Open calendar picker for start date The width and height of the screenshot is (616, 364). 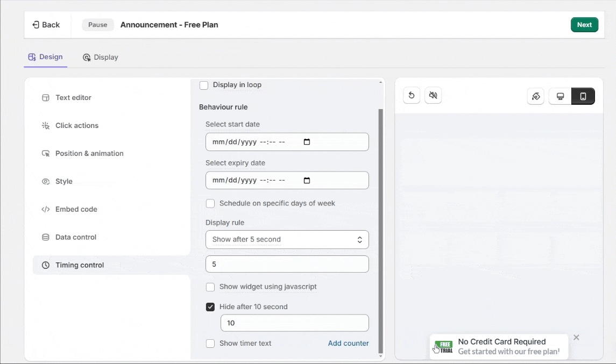[x=307, y=142]
